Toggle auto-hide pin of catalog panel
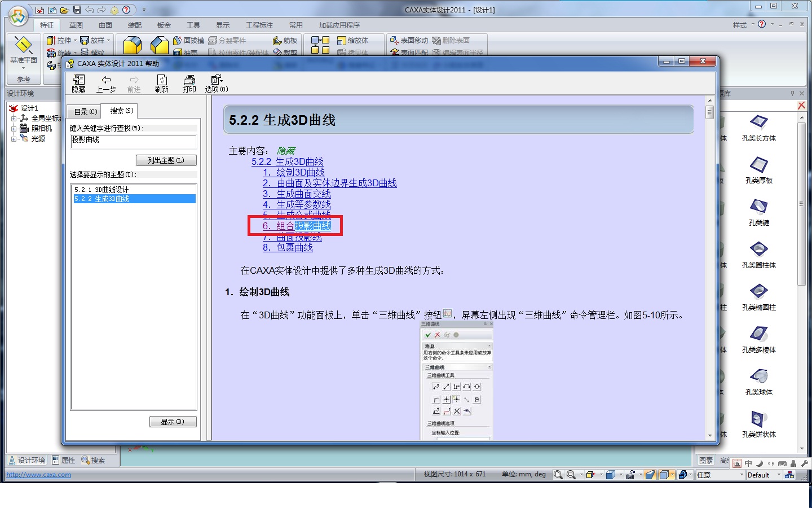812x508 pixels. pos(792,93)
